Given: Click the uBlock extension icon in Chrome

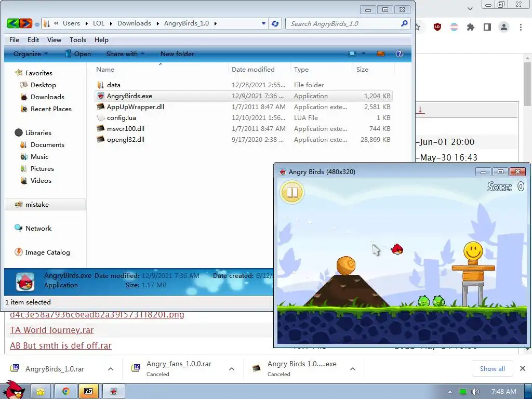Looking at the screenshot, I should pyautogui.click(x=437, y=27).
